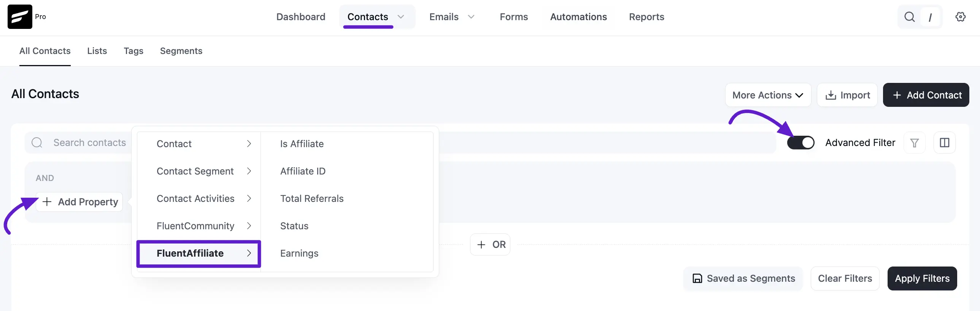The width and height of the screenshot is (980, 311).
Task: Open the column layout toggle icon
Action: tap(945, 143)
